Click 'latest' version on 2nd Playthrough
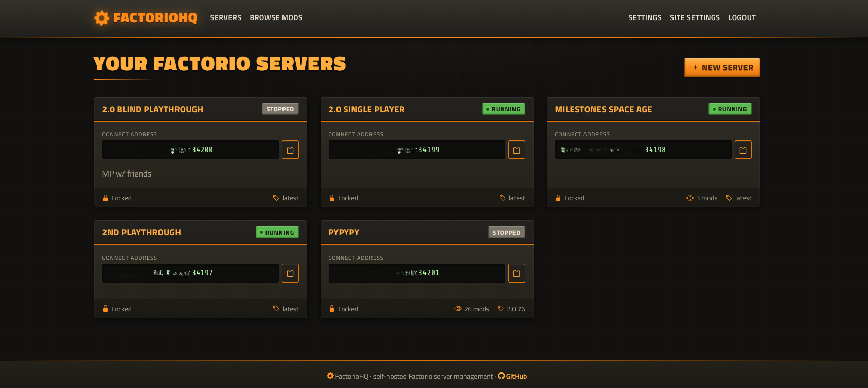Viewport: 868px width, 388px height. (x=291, y=309)
